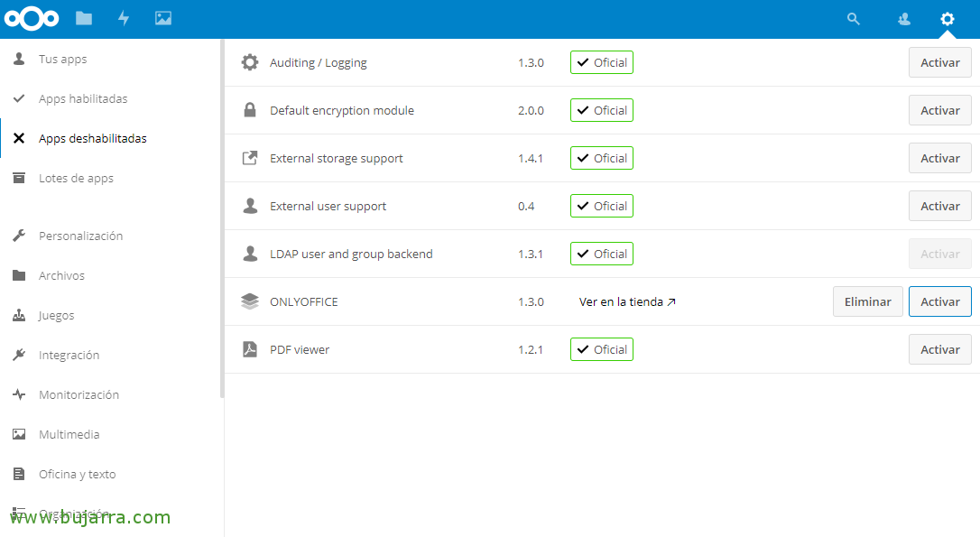Open Tus apps category

pyautogui.click(x=62, y=60)
